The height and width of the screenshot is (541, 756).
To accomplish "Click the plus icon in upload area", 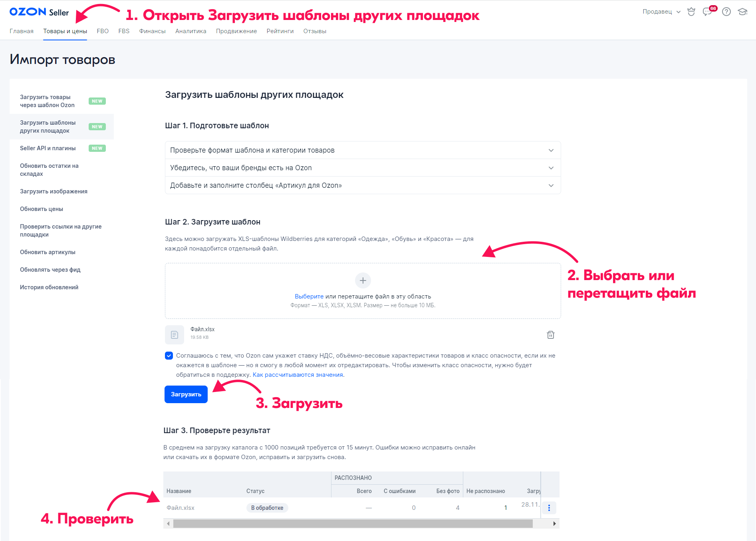I will (x=363, y=280).
